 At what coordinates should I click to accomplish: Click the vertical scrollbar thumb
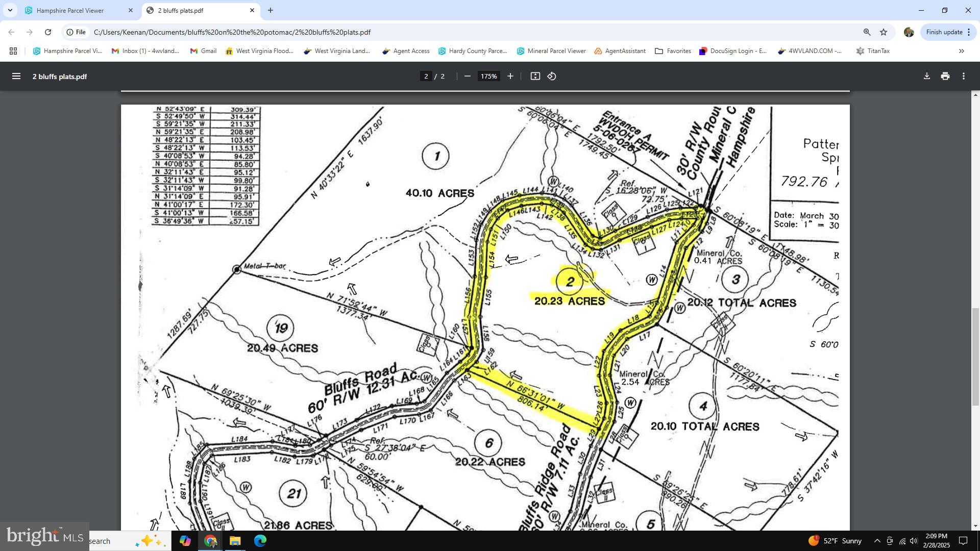click(x=975, y=356)
